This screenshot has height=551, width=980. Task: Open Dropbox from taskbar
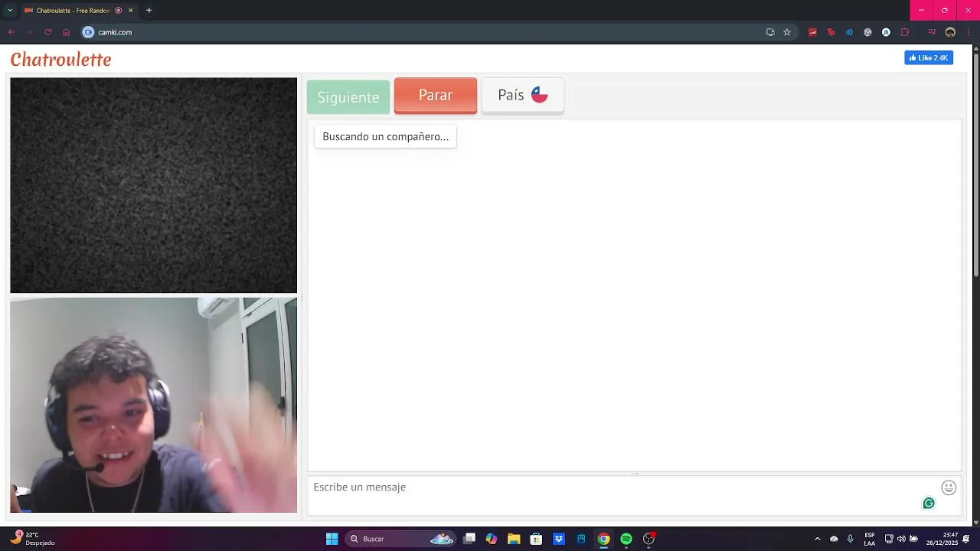[559, 539]
